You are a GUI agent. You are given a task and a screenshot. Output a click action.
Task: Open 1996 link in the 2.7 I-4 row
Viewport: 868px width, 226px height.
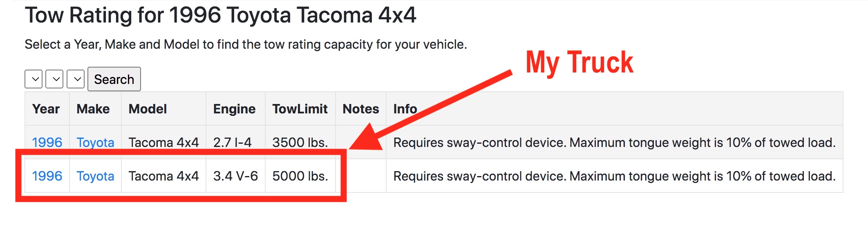[x=47, y=142]
